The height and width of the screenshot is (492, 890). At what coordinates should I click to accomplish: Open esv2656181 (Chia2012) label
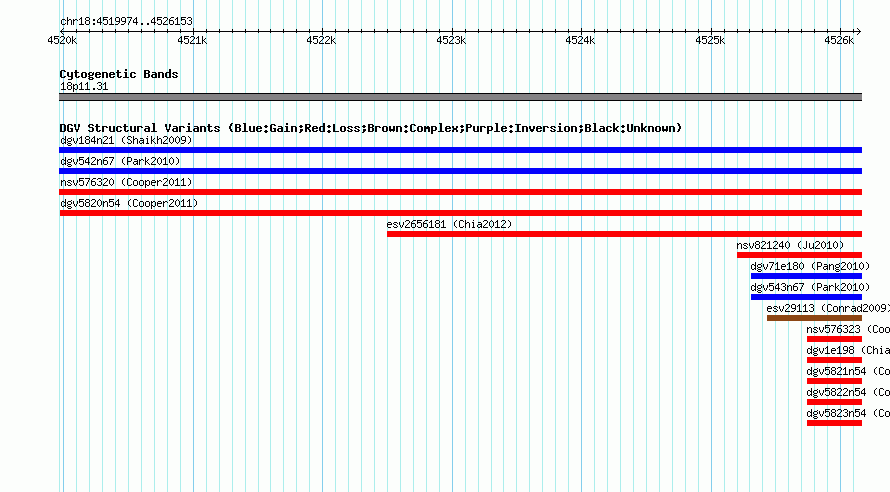click(449, 224)
